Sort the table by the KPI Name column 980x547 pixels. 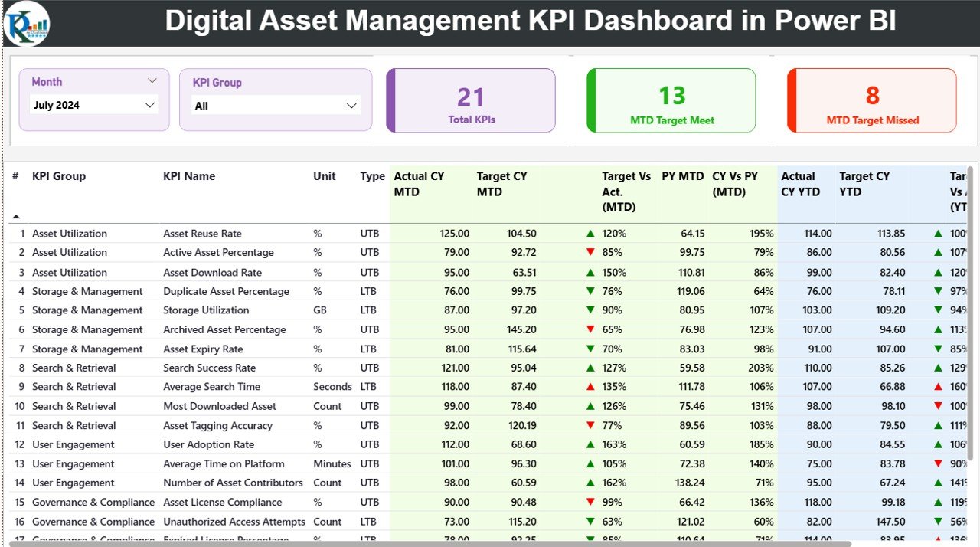[x=189, y=176]
